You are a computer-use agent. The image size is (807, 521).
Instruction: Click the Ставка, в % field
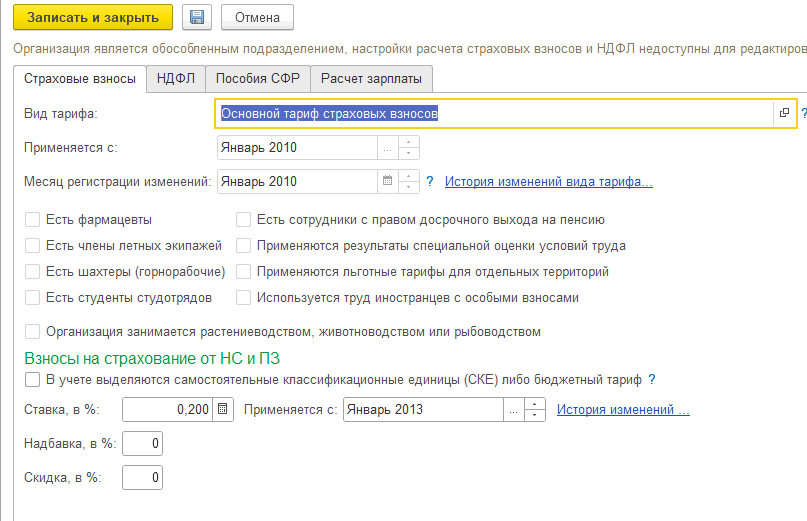[168, 409]
